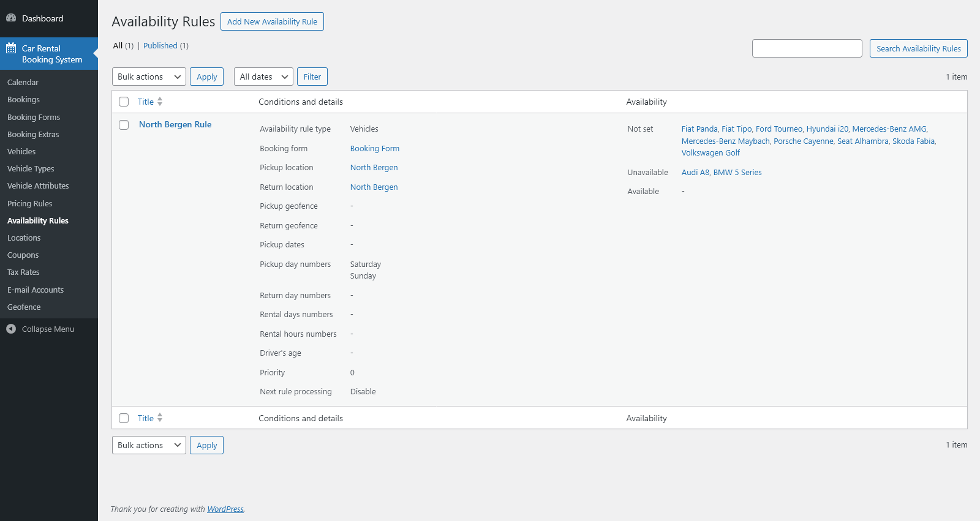Screen dimensions: 980x521
Task: Click the Car Rental calendar icon
Action: click(x=11, y=48)
